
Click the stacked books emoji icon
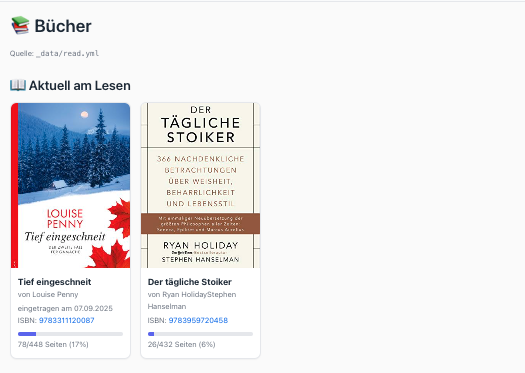[20, 25]
